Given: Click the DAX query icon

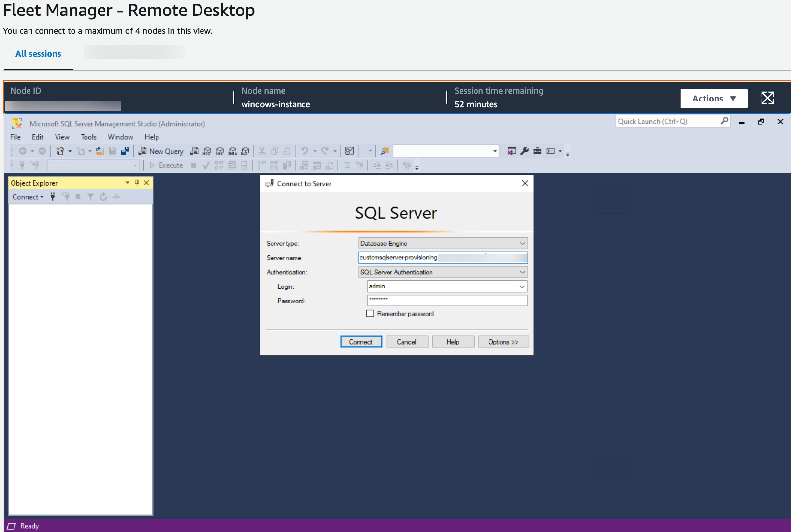Looking at the screenshot, I should [x=245, y=151].
